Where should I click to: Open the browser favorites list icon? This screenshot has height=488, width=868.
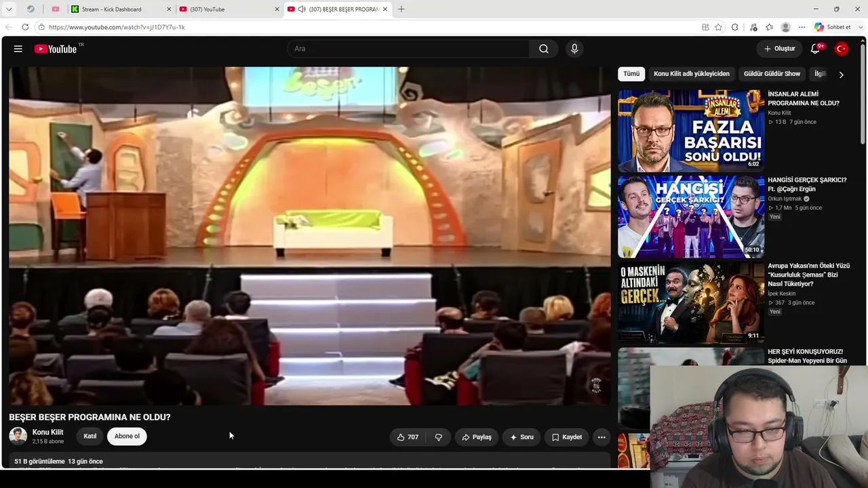point(769,27)
